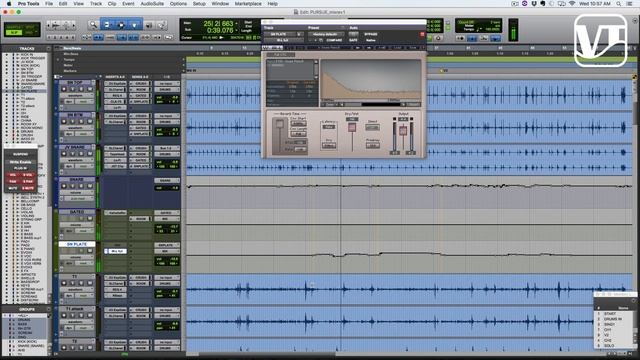Viewport: 640px width, 360px height.
Task: Toggle Tab to Transients button
Action: tap(98, 37)
